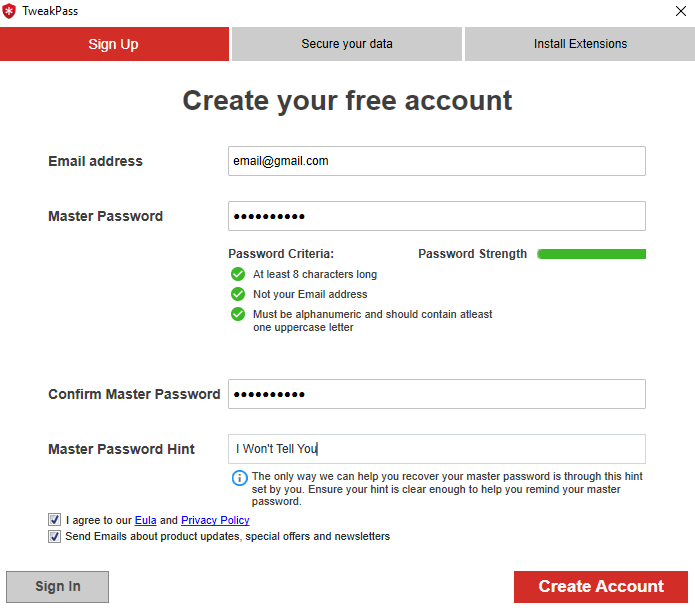The image size is (695, 610).
Task: Select the Confirm Master Password field
Action: [x=436, y=394]
